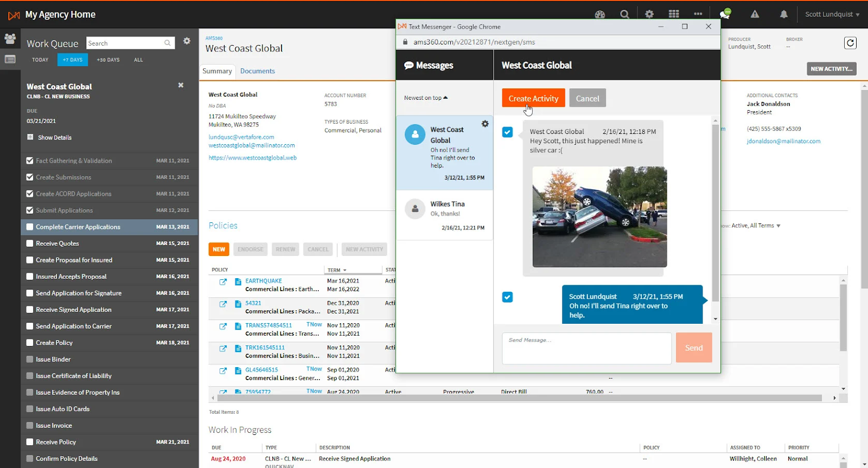Open Scott Lundquist user dropdown
The width and height of the screenshot is (868, 468).
(832, 14)
